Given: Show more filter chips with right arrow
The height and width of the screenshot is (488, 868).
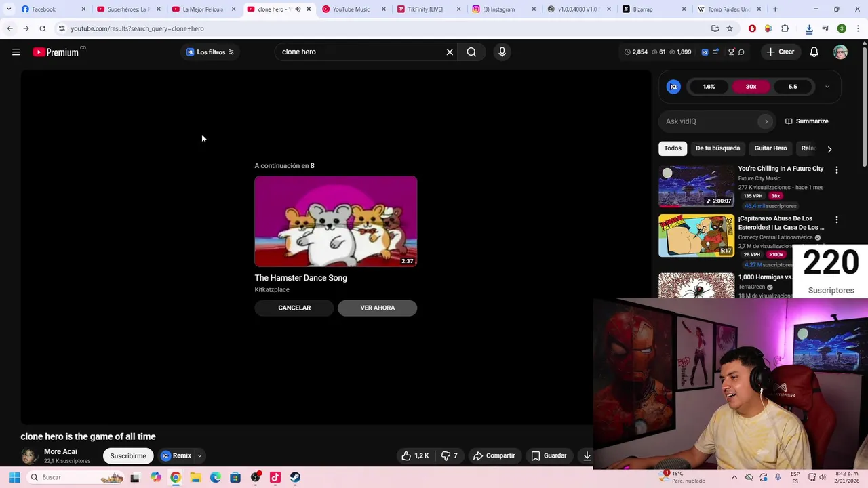Looking at the screenshot, I should pos(829,149).
